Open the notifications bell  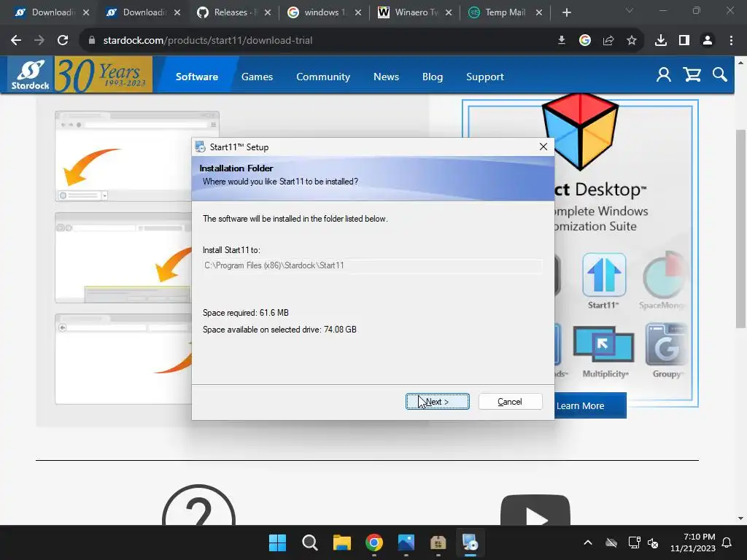[727, 542]
